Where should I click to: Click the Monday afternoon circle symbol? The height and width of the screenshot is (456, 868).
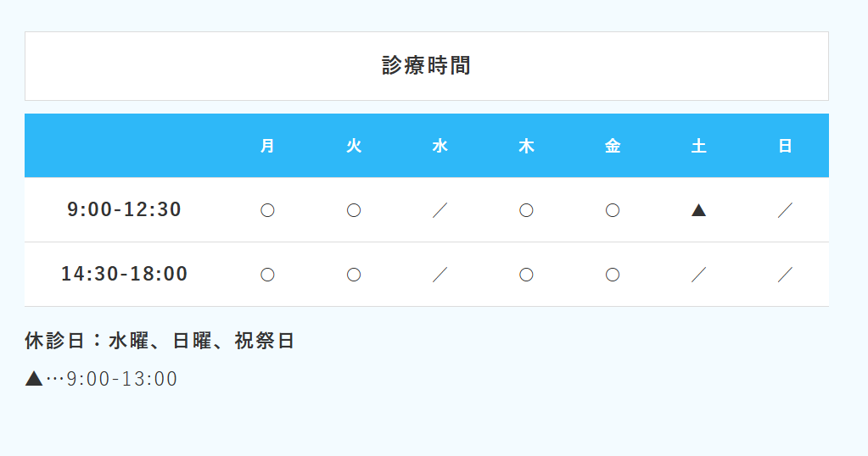coord(267,275)
